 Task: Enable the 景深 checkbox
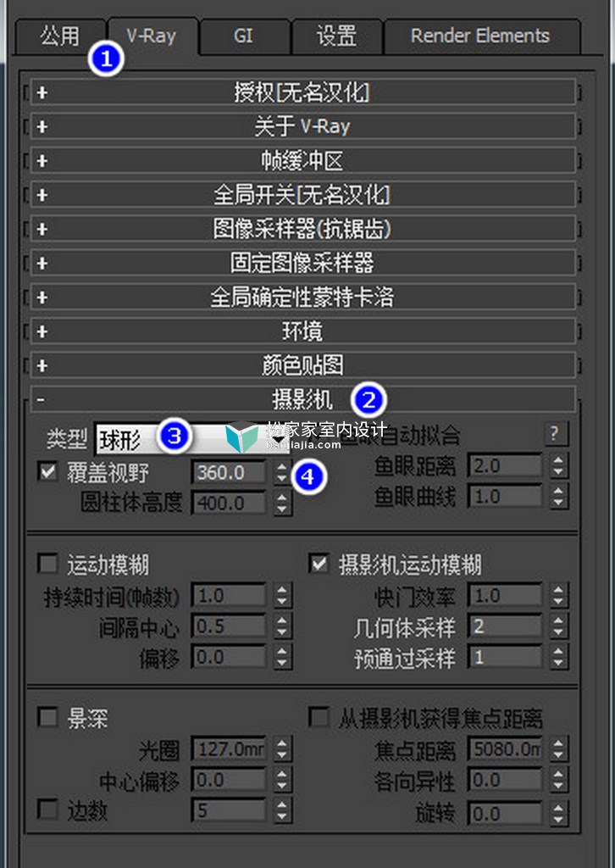tap(47, 717)
